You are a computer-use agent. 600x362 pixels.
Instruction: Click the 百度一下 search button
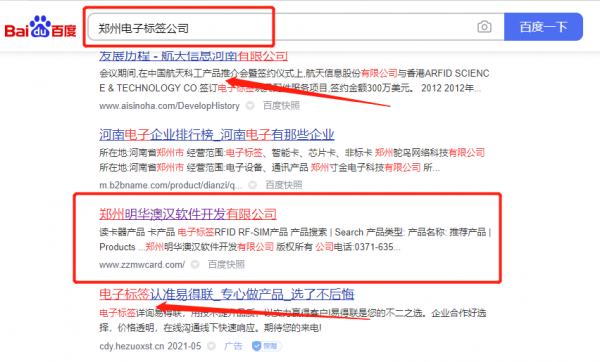(543, 27)
